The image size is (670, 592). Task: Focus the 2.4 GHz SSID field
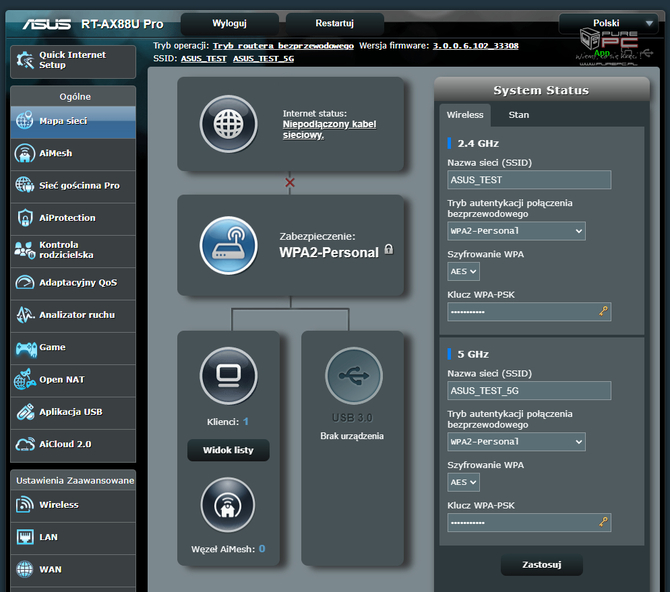tap(529, 180)
